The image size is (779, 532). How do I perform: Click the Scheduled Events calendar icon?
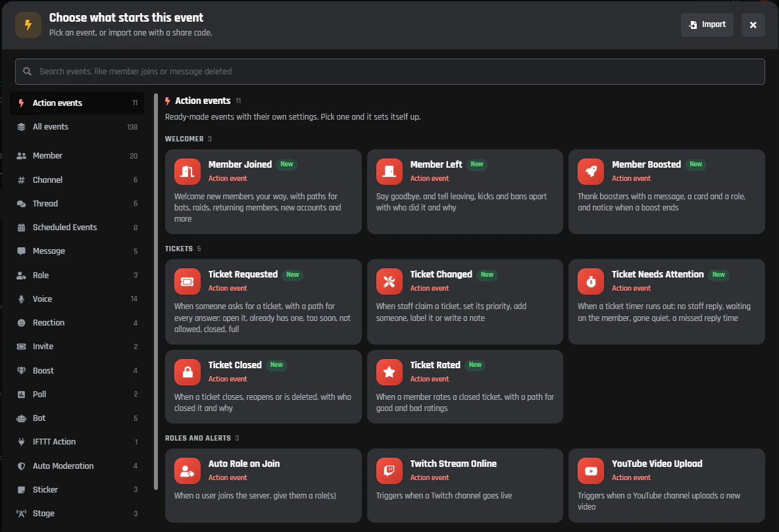tap(21, 228)
